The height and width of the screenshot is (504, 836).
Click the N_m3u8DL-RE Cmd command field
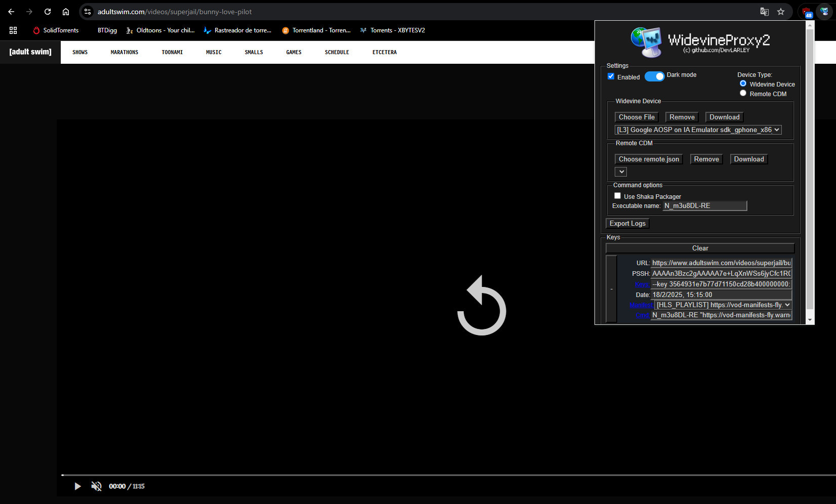pyautogui.click(x=721, y=315)
